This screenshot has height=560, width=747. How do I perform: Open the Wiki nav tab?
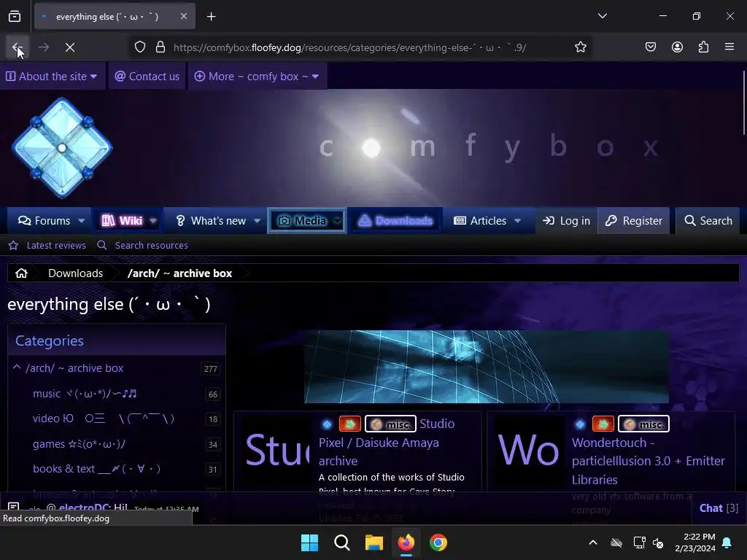tap(122, 220)
